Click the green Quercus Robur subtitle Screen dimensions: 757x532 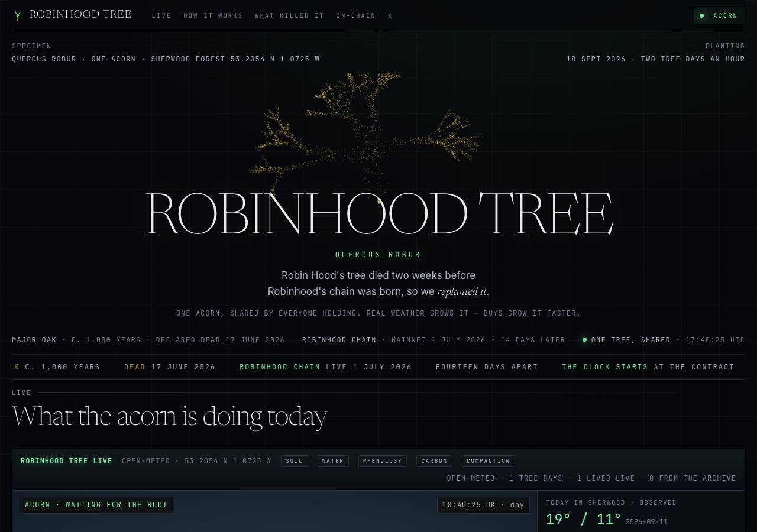pos(378,255)
